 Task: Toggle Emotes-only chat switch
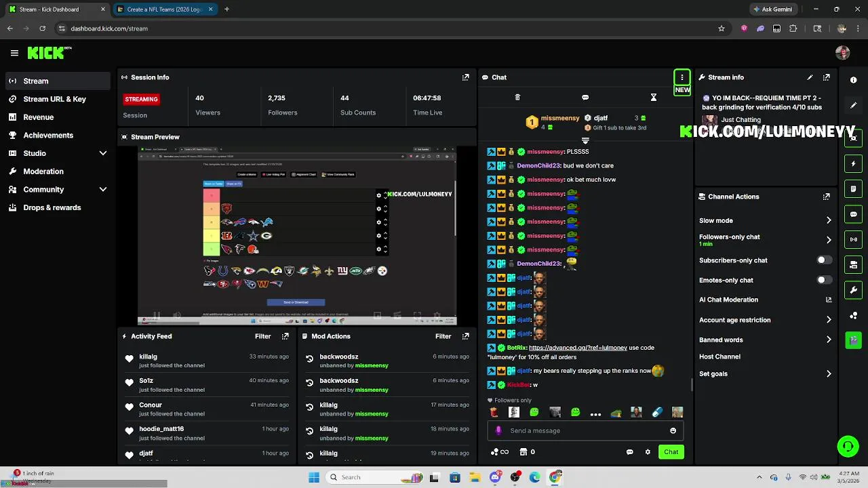click(824, 280)
